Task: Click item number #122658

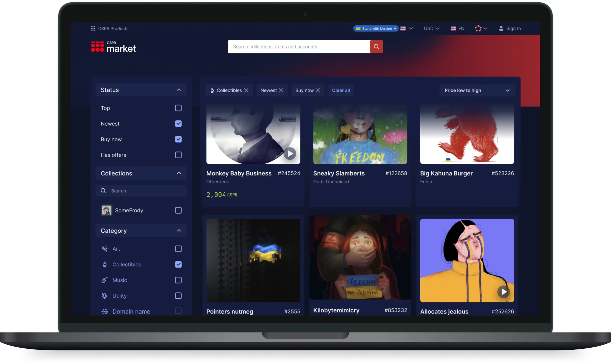Action: (x=396, y=174)
